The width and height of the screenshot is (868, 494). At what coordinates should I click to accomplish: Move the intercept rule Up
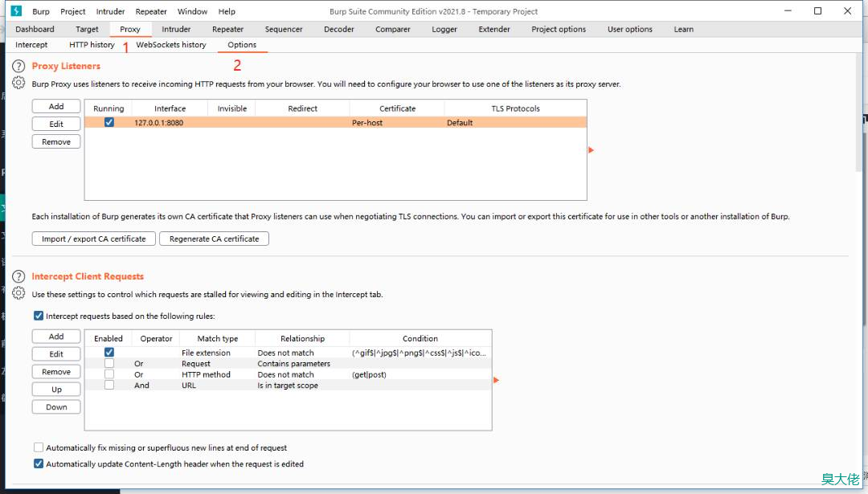(56, 390)
